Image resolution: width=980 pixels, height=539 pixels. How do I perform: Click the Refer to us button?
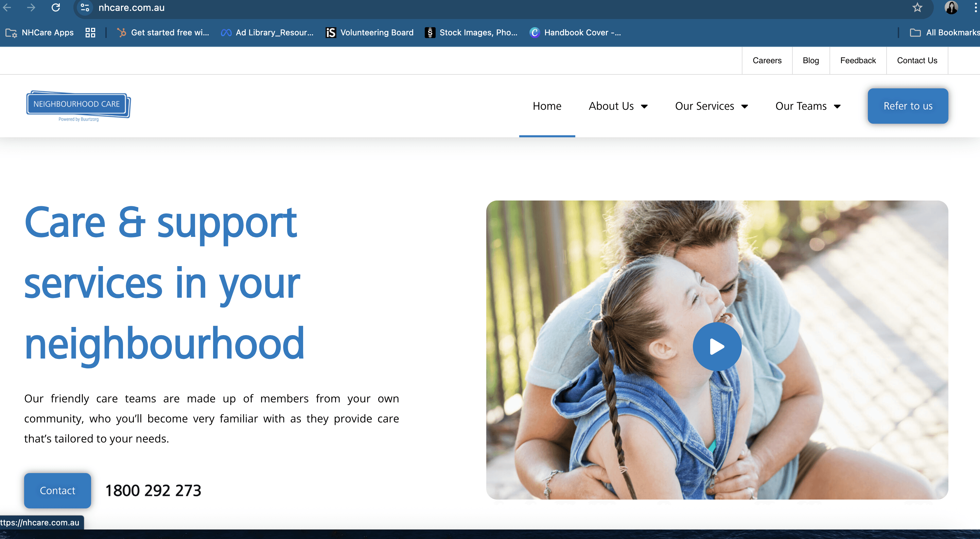[908, 106]
